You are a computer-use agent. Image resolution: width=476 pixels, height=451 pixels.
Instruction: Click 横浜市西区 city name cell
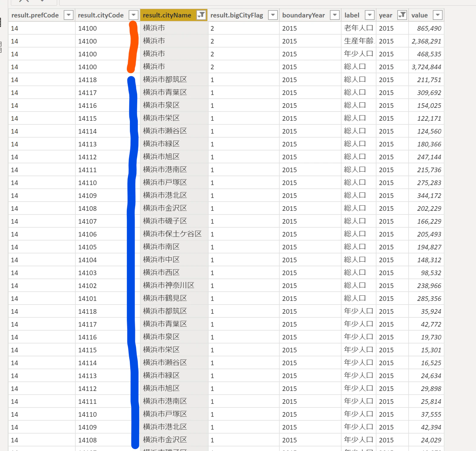174,273
